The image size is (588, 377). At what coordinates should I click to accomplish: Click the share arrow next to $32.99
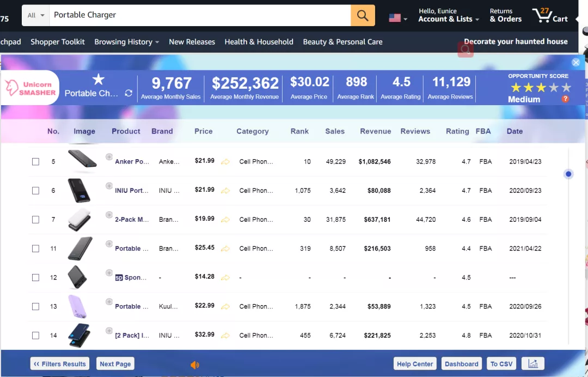[x=225, y=336]
